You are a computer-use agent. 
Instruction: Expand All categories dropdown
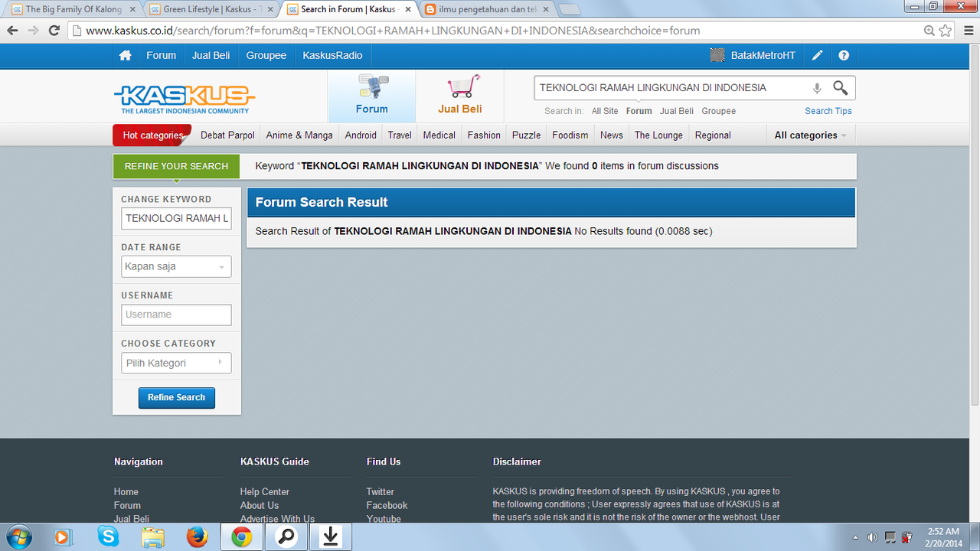[810, 135]
